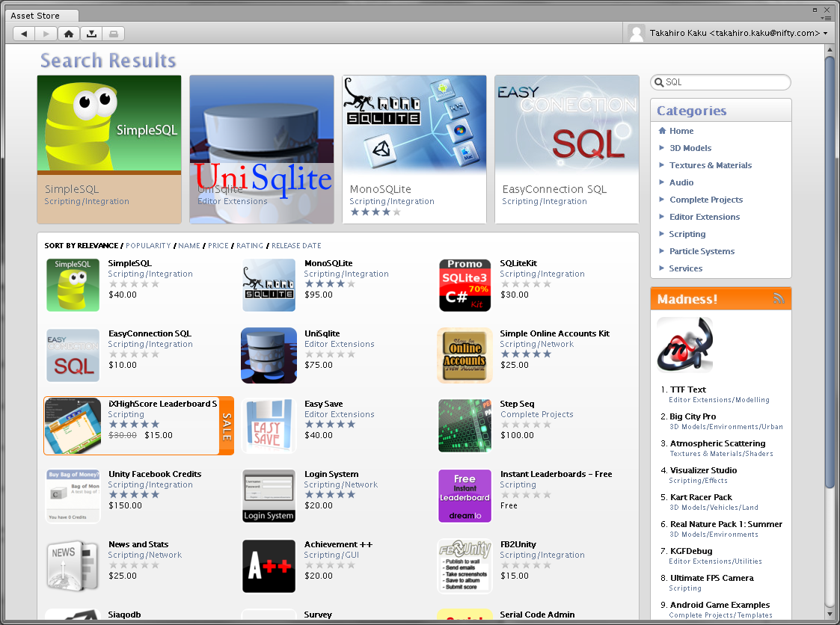840x625 pixels.
Task: Click the scrollbar down arrow
Action: (830, 613)
